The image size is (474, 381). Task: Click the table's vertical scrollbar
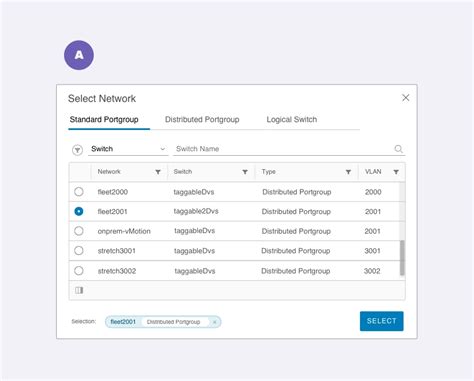tap(402, 258)
